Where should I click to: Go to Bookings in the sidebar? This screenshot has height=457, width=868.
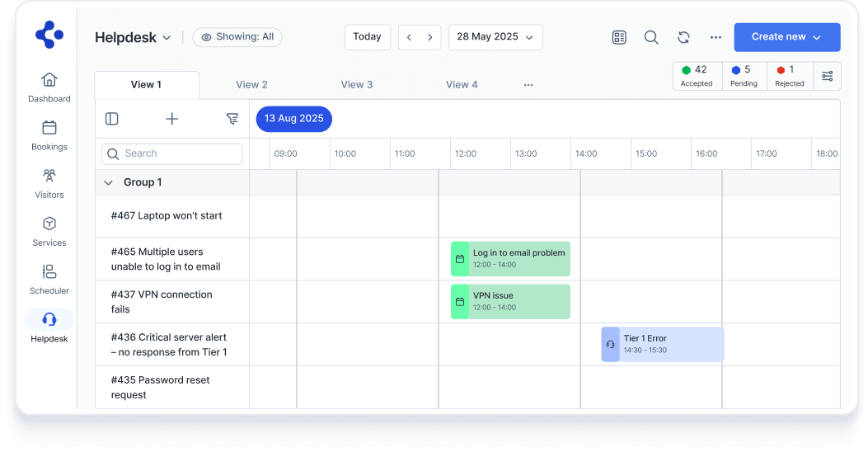point(49,134)
